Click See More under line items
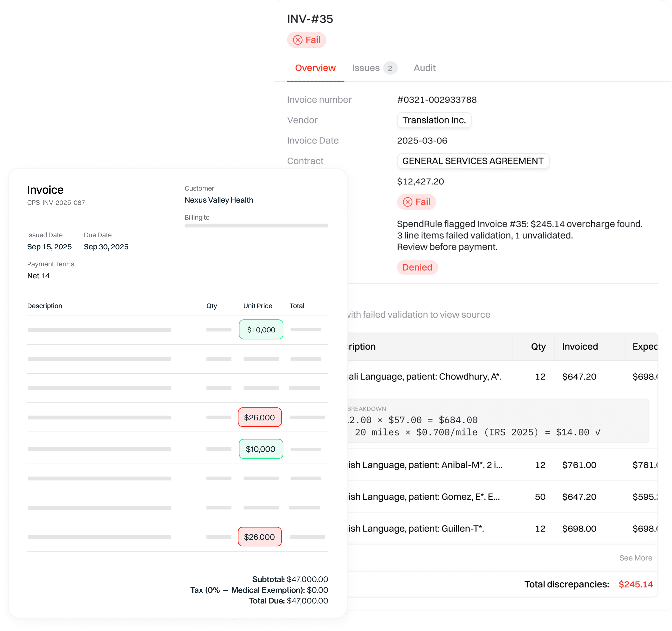Image resolution: width=672 pixels, height=631 pixels. point(636,558)
